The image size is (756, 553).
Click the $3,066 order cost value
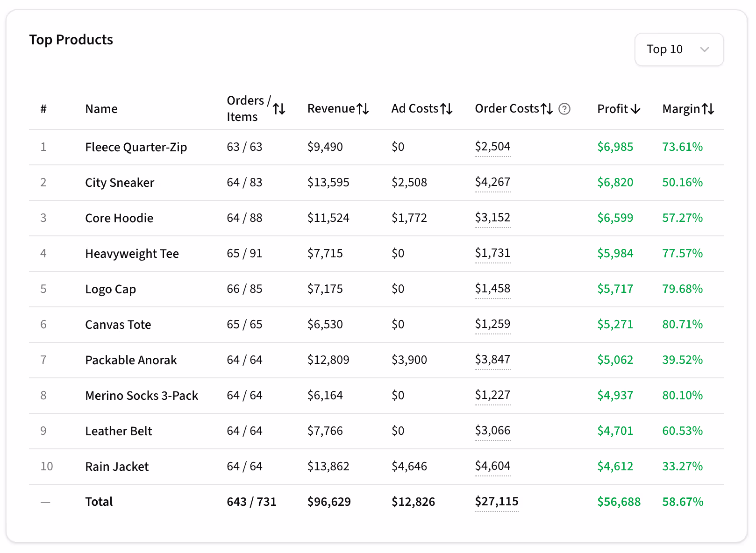pos(492,431)
